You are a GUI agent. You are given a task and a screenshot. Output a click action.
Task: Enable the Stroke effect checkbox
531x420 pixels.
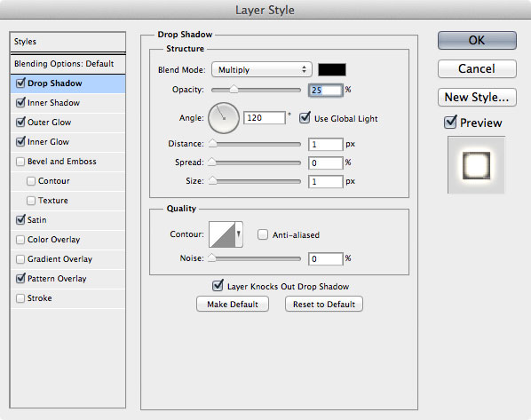click(20, 298)
